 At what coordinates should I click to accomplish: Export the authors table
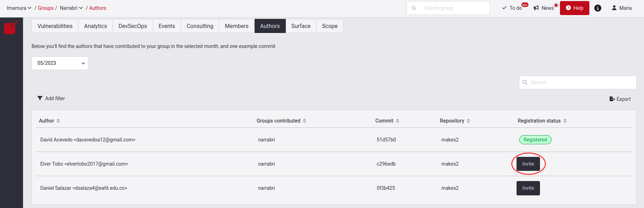(620, 99)
